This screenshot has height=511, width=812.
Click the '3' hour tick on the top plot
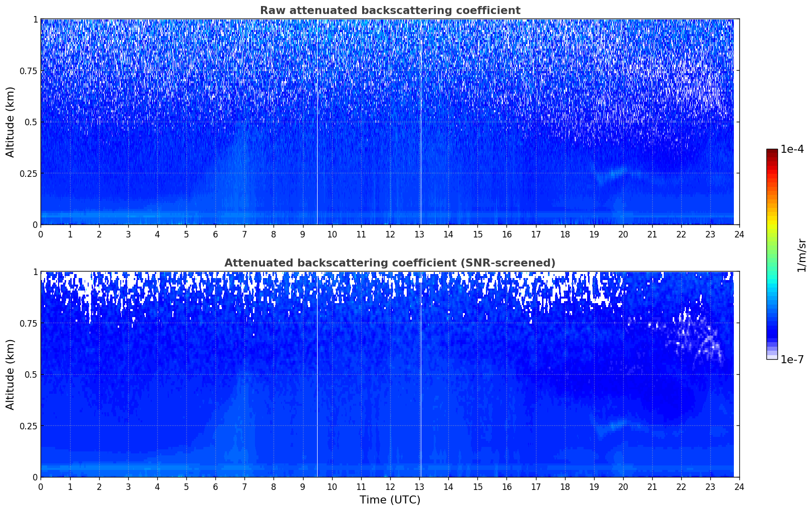pos(128,234)
